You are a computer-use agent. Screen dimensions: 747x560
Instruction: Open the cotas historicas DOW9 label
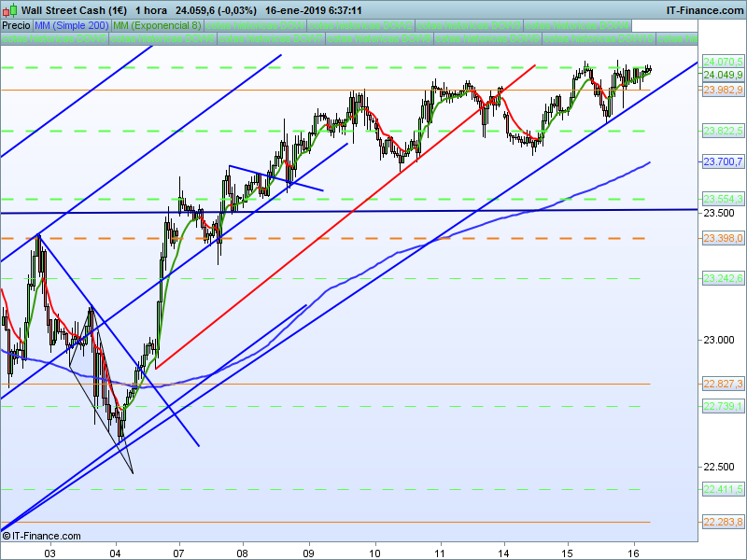tap(487, 38)
